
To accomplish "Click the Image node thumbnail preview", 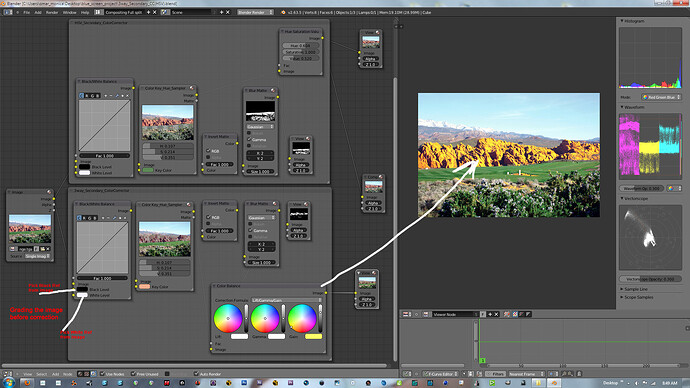I will coord(30,229).
